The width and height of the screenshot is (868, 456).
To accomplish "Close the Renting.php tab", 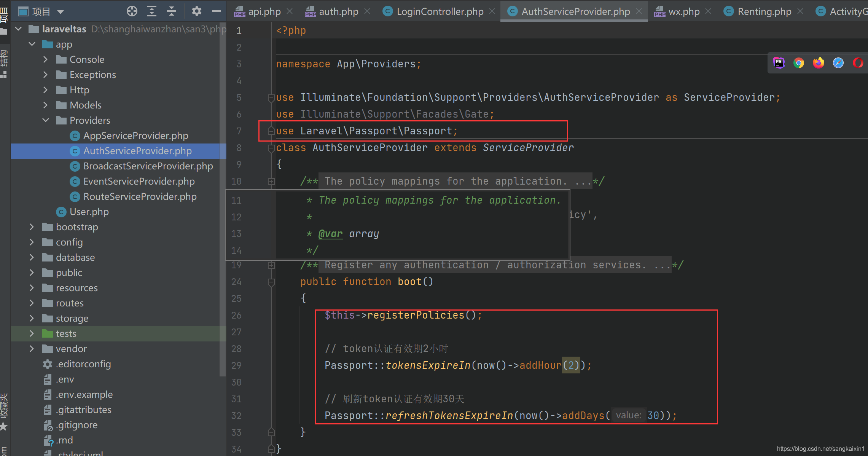I will [800, 11].
